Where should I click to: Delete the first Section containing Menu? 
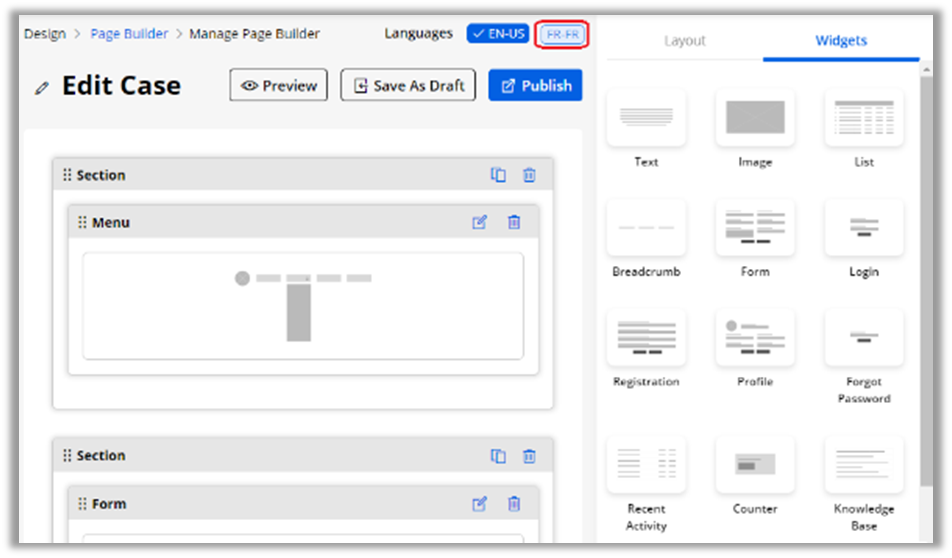529,175
